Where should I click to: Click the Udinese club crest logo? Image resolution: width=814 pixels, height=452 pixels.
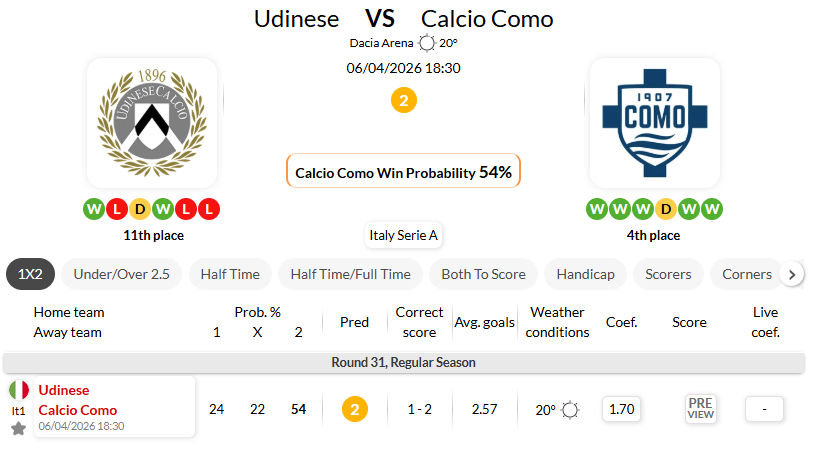152,124
